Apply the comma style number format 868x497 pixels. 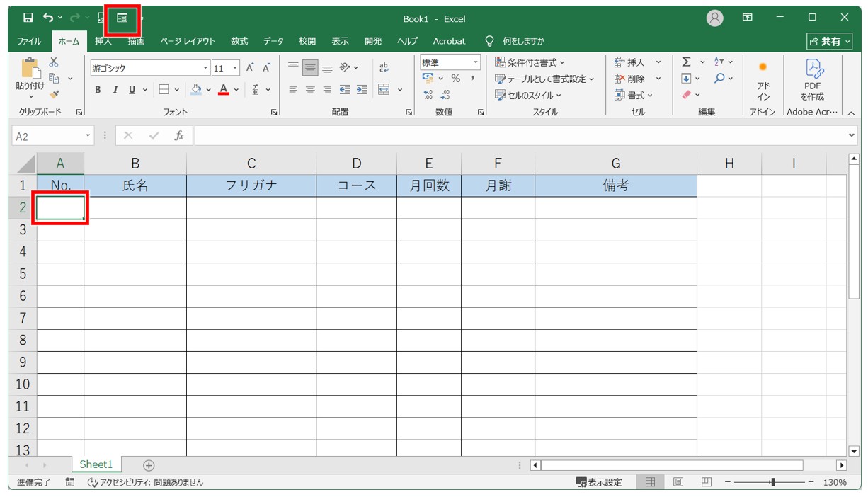(472, 79)
